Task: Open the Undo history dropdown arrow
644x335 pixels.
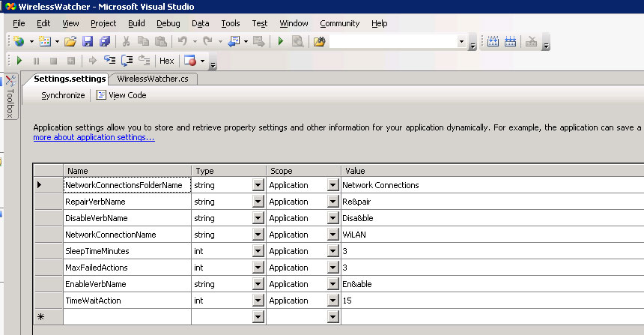Action: tap(195, 41)
